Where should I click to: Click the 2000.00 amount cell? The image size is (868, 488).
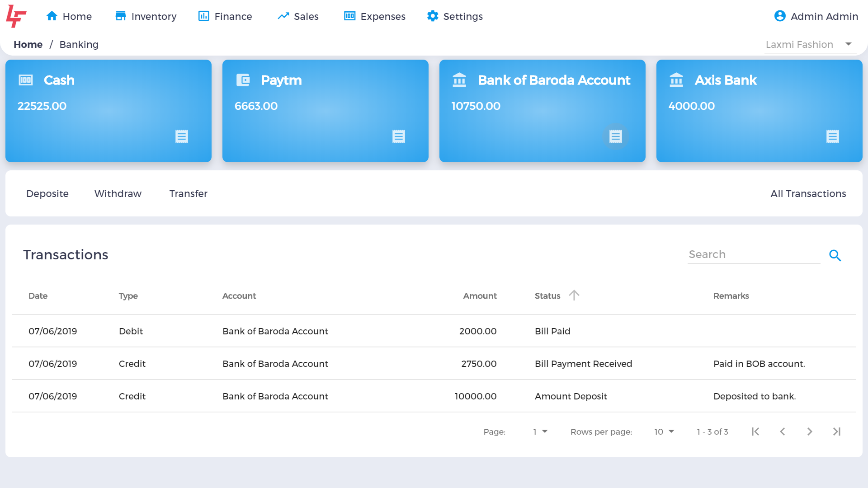pyautogui.click(x=478, y=331)
